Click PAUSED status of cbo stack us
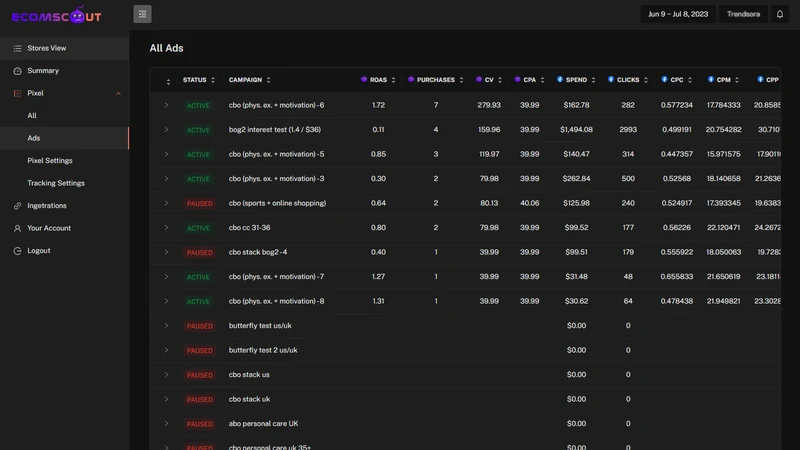The width and height of the screenshot is (800, 450). click(x=199, y=375)
